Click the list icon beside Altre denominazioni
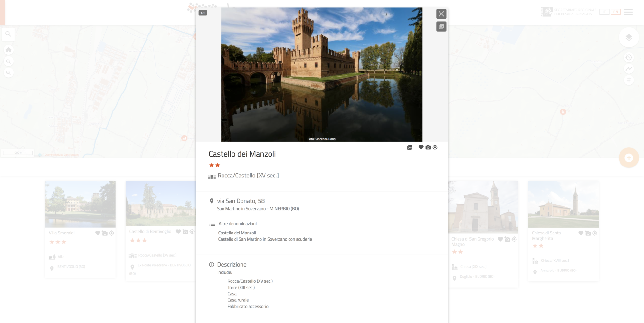The height and width of the screenshot is (323, 644). pyautogui.click(x=212, y=224)
